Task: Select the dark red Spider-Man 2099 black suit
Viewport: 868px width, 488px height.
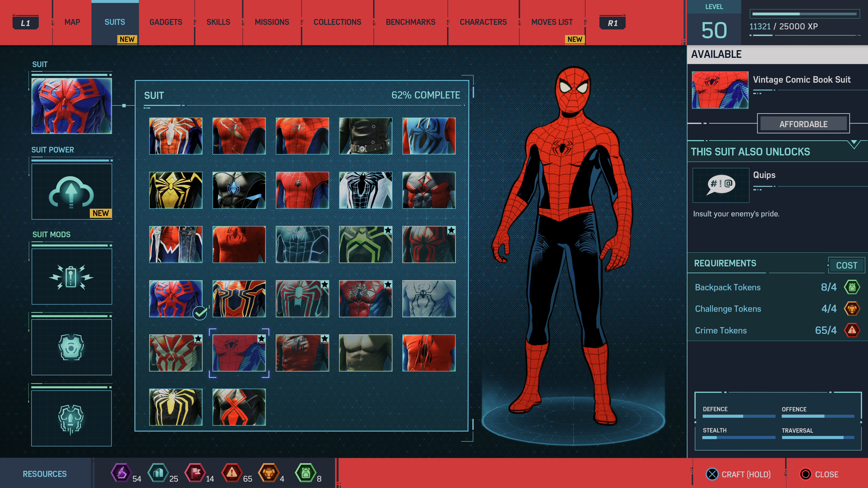Action: tap(429, 244)
